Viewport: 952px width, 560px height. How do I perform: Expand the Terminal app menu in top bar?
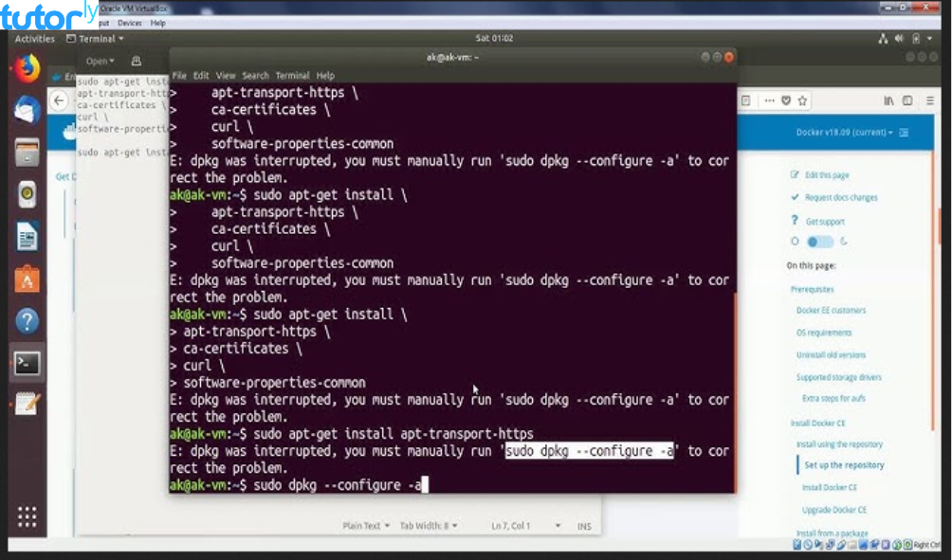click(96, 39)
